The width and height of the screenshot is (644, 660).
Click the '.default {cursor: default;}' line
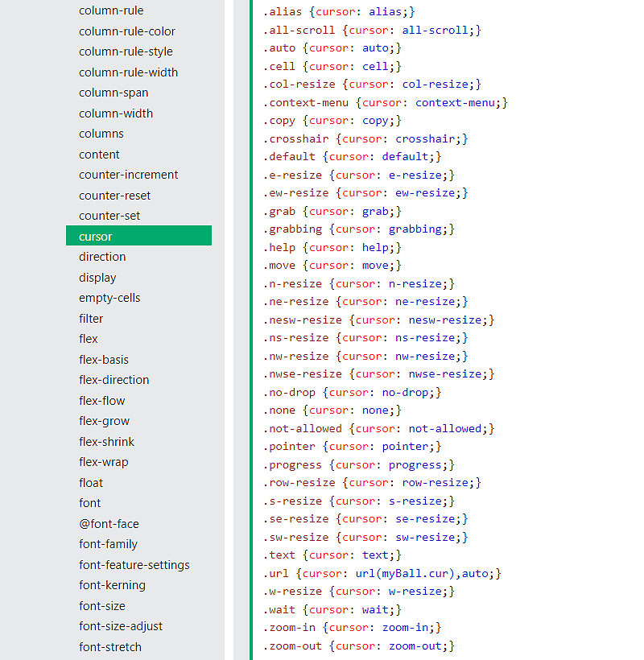[353, 157]
